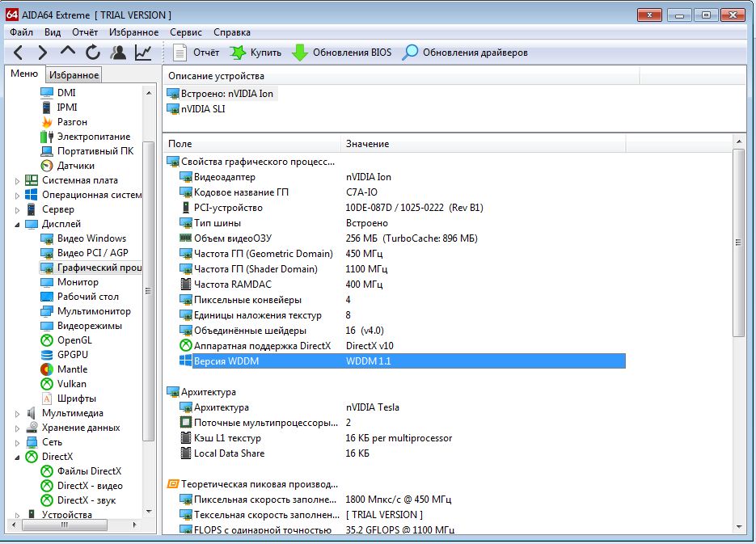
Task: Open the user icon in toolbar
Action: pyautogui.click(x=118, y=52)
